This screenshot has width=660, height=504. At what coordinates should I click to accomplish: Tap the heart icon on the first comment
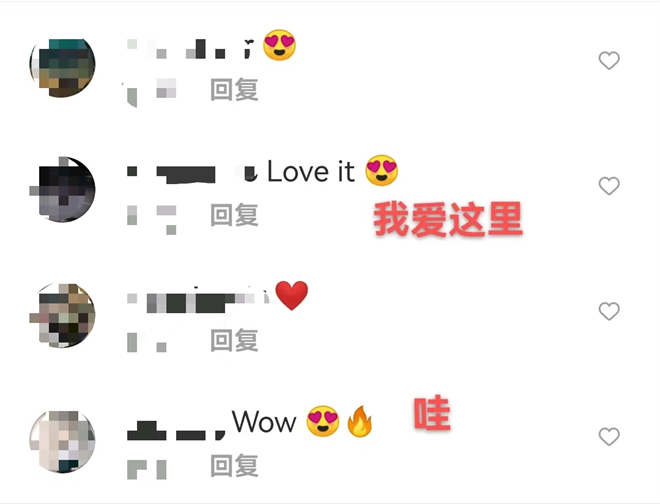coord(609,60)
